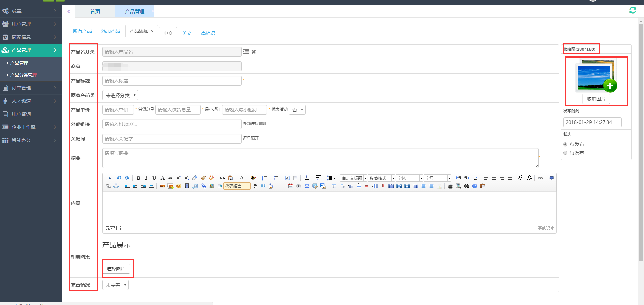The image size is (644, 305).
Task: Toggle bold formatting in the editor
Action: pos(138,178)
